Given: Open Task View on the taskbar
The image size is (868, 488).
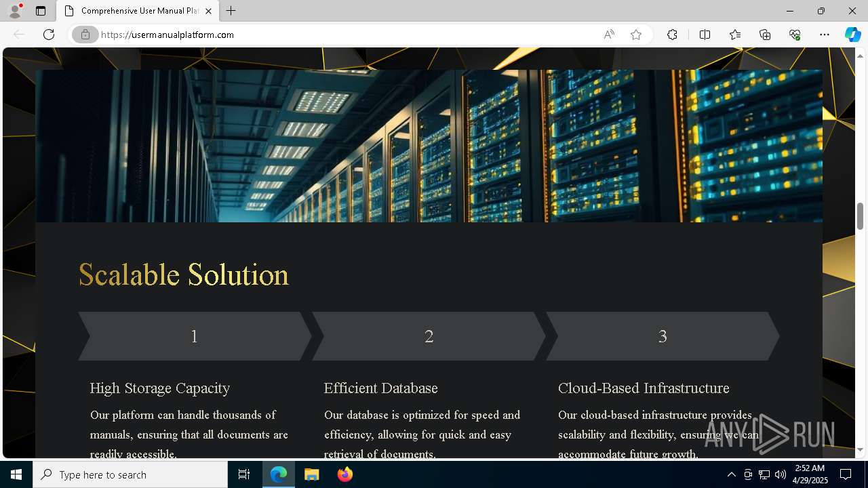Looking at the screenshot, I should (244, 474).
